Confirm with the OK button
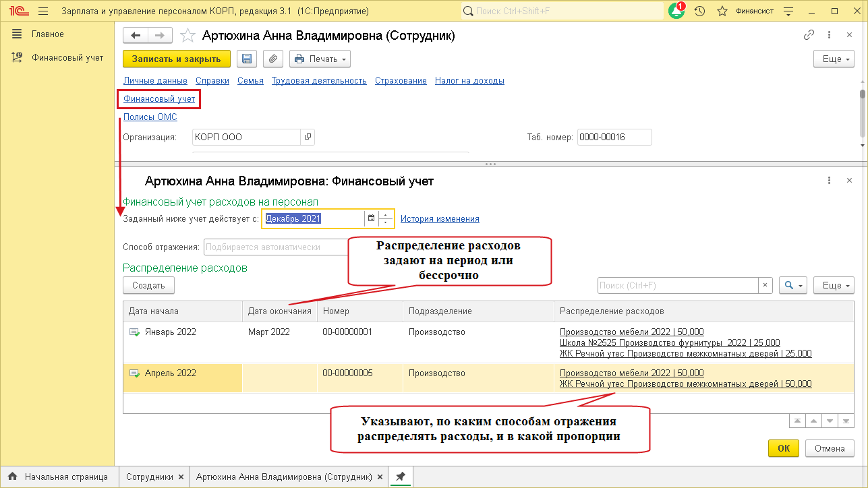The width and height of the screenshot is (868, 488). 783,448
